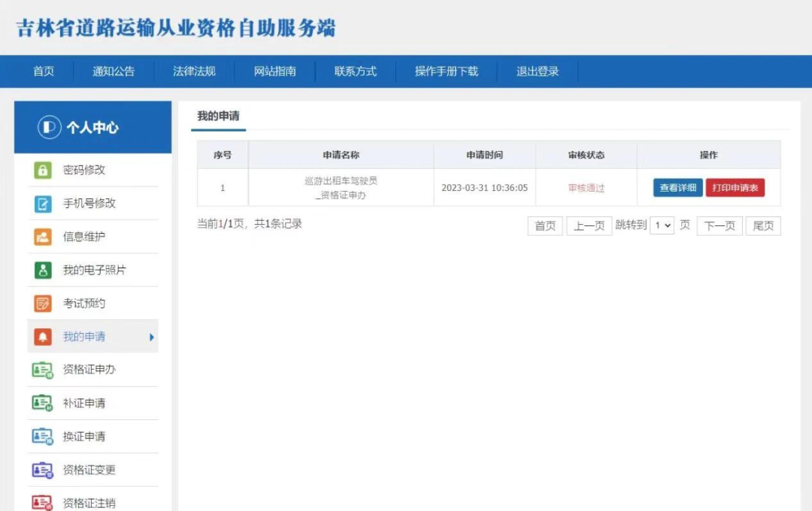The width and height of the screenshot is (812, 511).
Task: Select 操作手册下载 in the top menu
Action: tap(446, 71)
